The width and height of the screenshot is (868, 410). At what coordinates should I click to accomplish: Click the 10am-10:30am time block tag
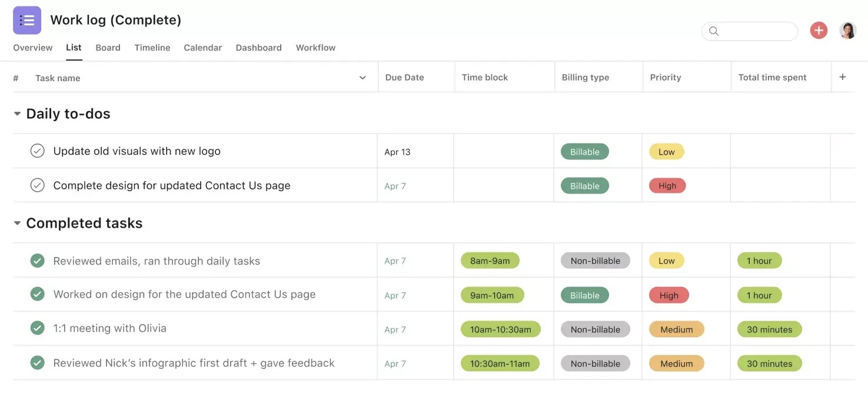(500, 329)
